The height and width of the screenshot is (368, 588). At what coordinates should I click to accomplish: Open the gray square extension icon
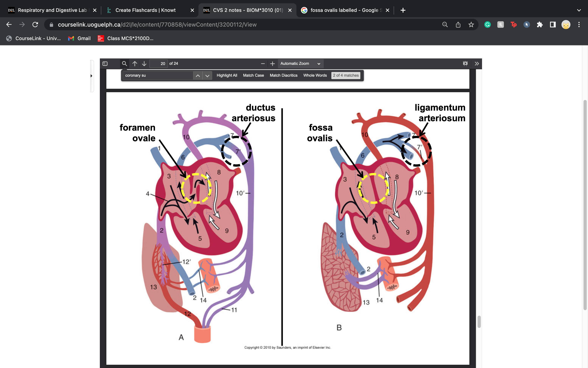pyautogui.click(x=501, y=25)
